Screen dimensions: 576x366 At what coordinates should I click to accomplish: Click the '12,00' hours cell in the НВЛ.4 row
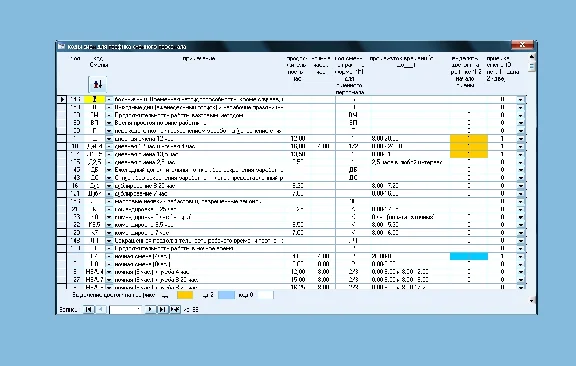(x=298, y=272)
